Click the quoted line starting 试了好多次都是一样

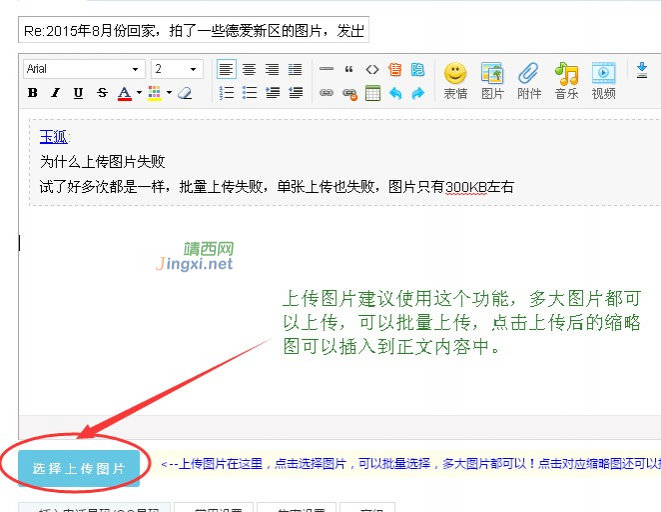pos(277,186)
